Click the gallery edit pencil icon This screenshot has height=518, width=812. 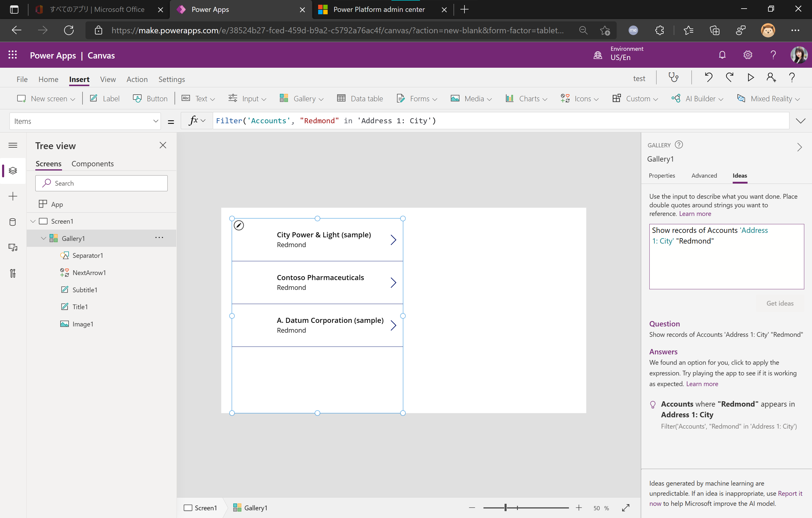click(239, 225)
